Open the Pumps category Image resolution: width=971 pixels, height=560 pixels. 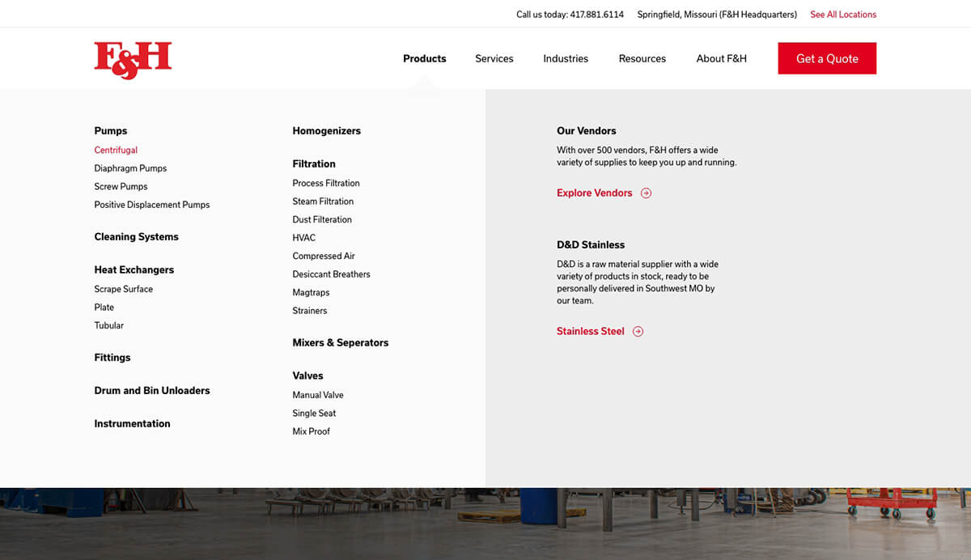[x=111, y=131]
